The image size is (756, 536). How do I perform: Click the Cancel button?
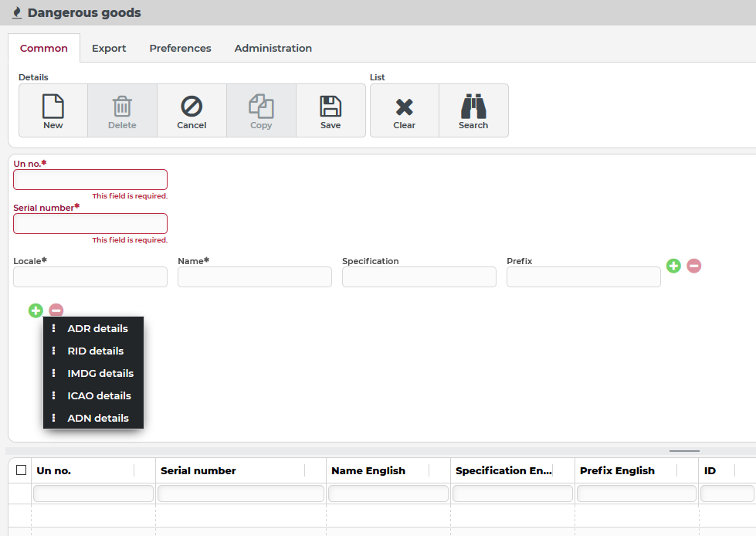[x=192, y=111]
